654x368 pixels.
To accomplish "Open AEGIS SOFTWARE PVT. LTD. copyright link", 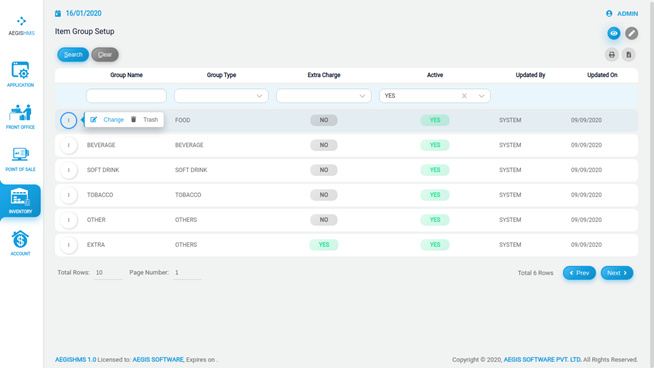I will click(542, 360).
